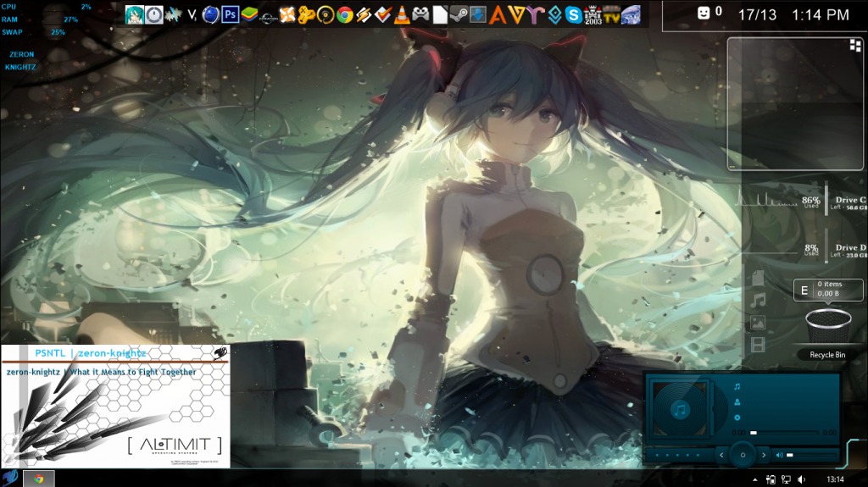Screen dimensions: 868x487
Task: Click the music player track progress bar
Action: point(784,433)
